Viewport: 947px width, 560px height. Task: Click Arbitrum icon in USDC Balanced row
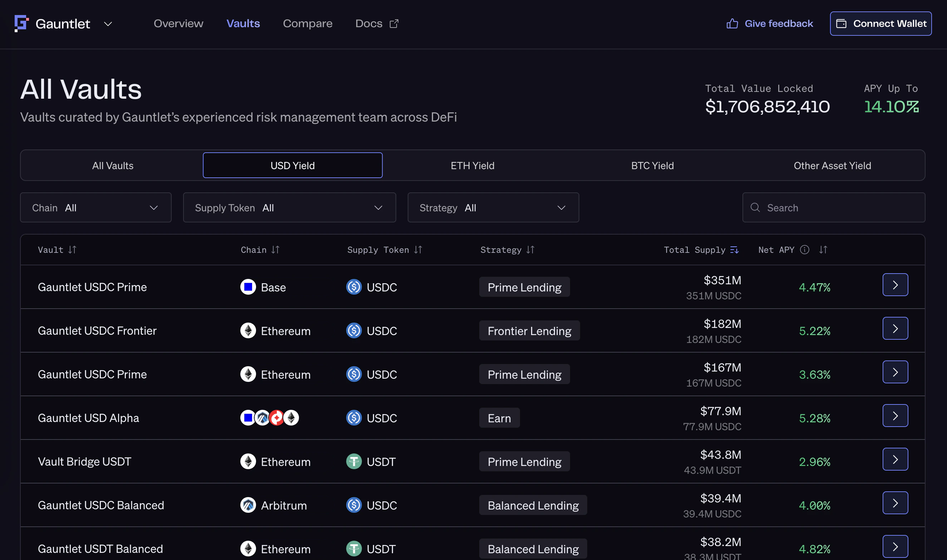pos(248,505)
